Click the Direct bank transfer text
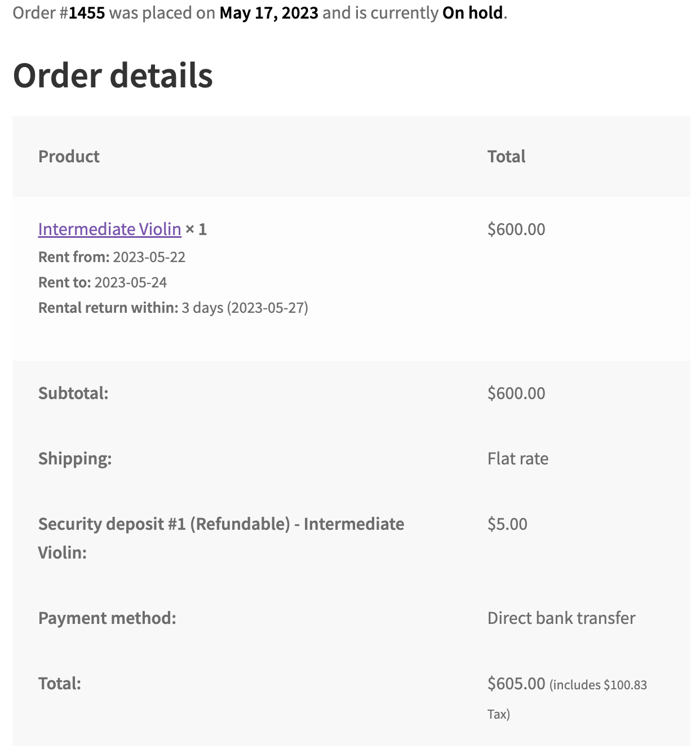The width and height of the screenshot is (700, 753). coord(561,618)
